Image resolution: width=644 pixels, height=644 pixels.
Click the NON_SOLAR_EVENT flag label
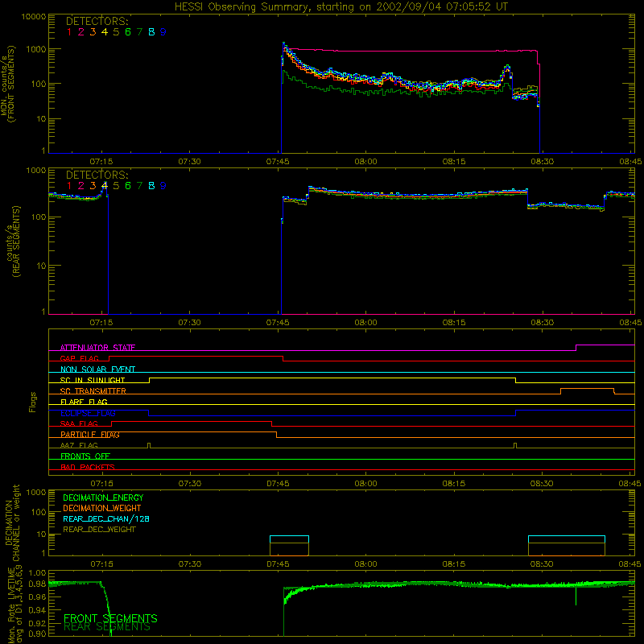[x=97, y=369]
